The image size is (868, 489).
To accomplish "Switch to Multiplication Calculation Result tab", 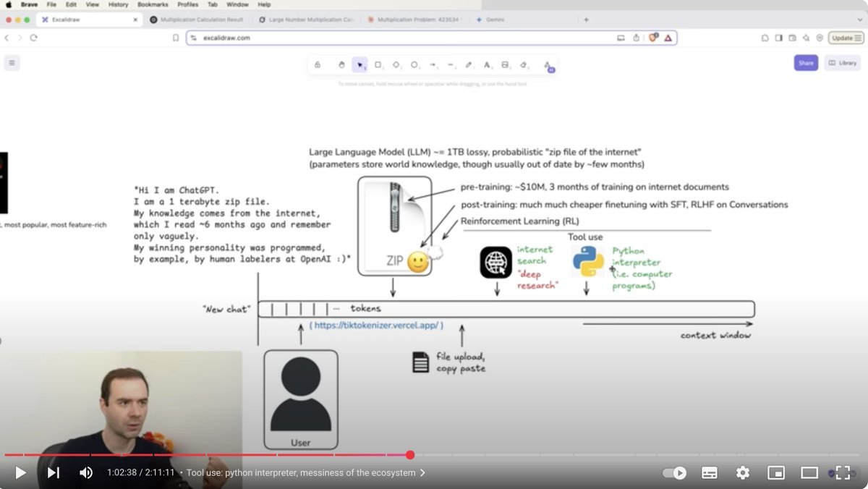I will pos(197,20).
